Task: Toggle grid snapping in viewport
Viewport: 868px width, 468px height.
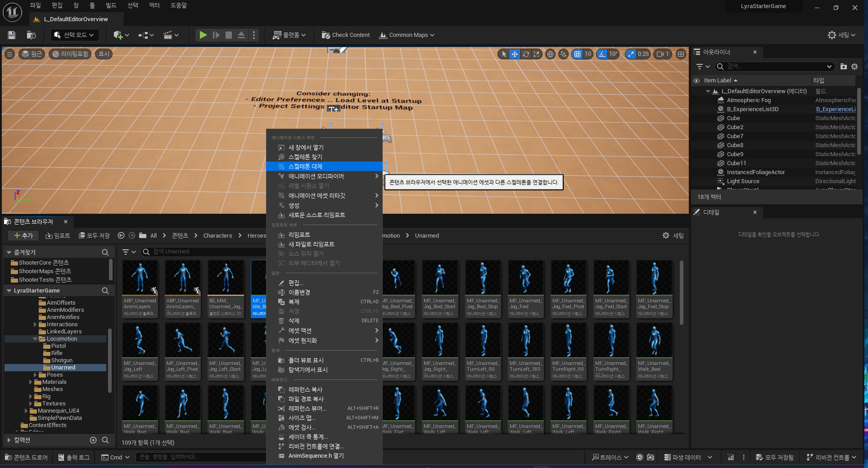Action: click(577, 54)
